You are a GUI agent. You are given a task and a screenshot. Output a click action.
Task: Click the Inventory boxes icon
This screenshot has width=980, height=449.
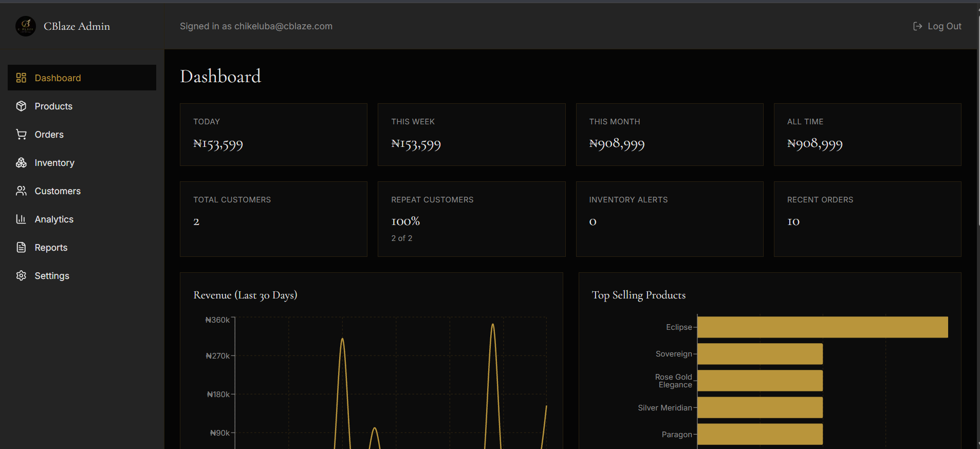[21, 162]
